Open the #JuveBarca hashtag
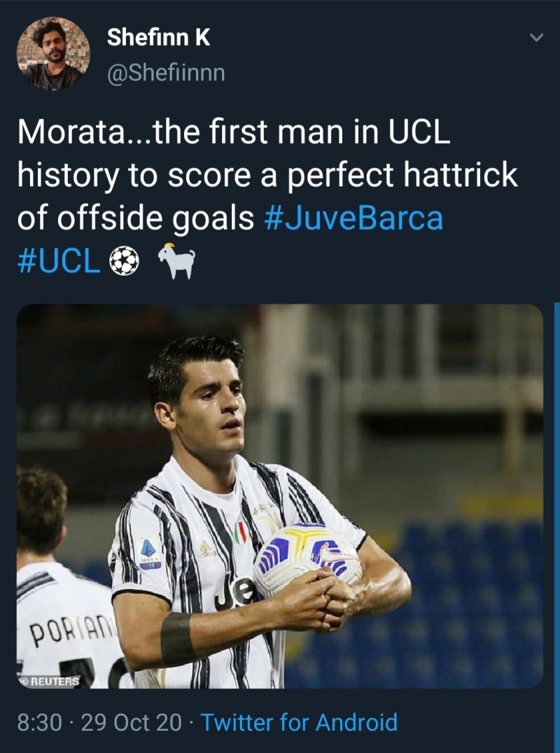The width and height of the screenshot is (560, 753). point(354,218)
